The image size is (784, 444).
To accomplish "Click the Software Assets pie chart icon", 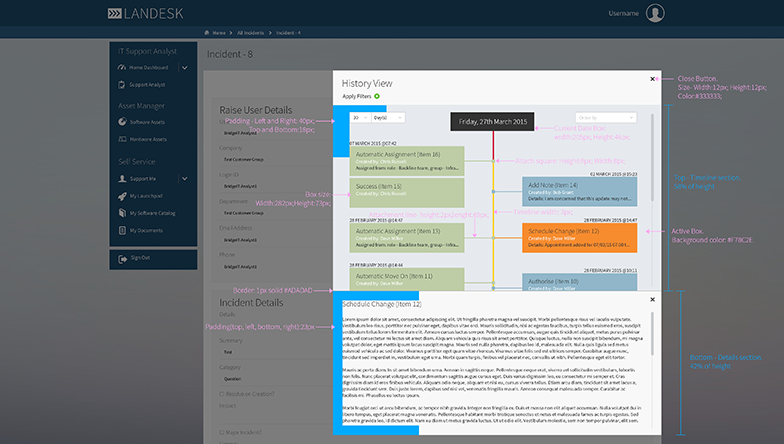I will click(x=121, y=122).
